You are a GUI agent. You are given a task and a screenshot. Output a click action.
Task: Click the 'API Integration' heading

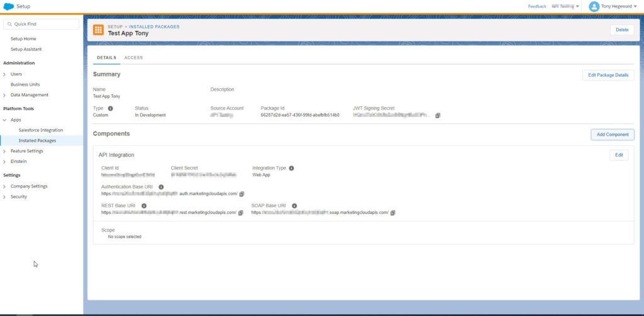coord(116,155)
